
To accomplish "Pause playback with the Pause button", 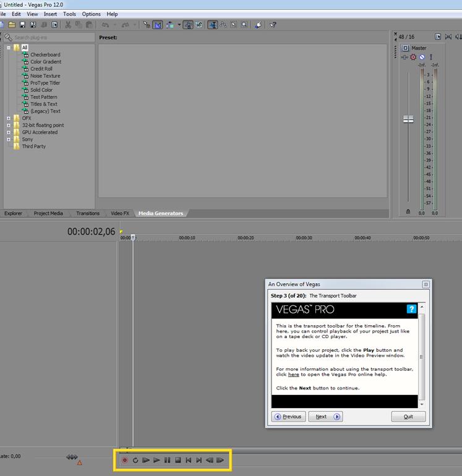I will pos(168,460).
